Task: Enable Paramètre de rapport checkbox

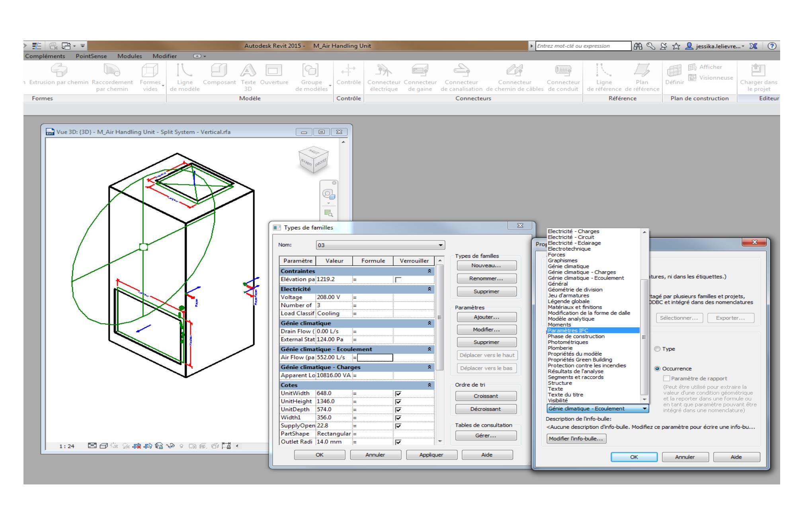Action: click(667, 379)
